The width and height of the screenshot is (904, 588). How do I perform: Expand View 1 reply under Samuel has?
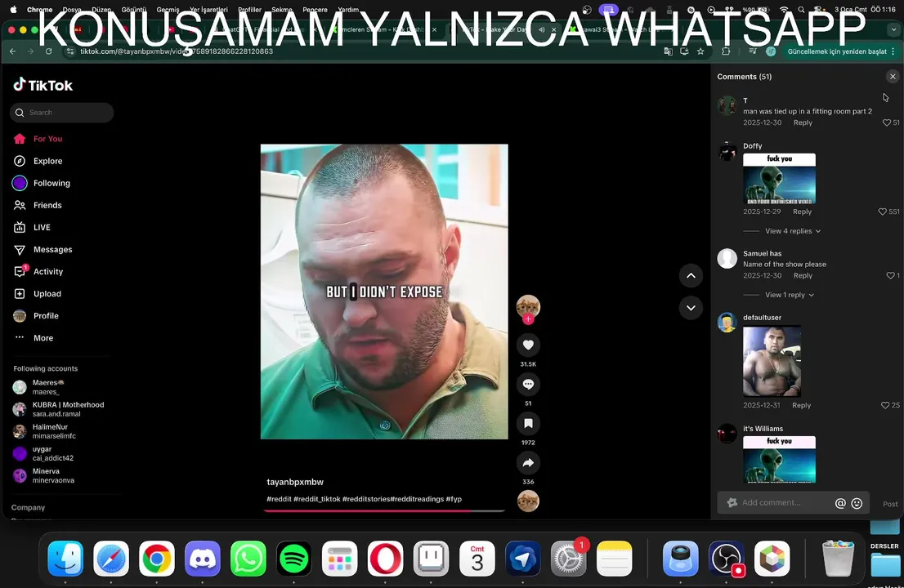[790, 295]
